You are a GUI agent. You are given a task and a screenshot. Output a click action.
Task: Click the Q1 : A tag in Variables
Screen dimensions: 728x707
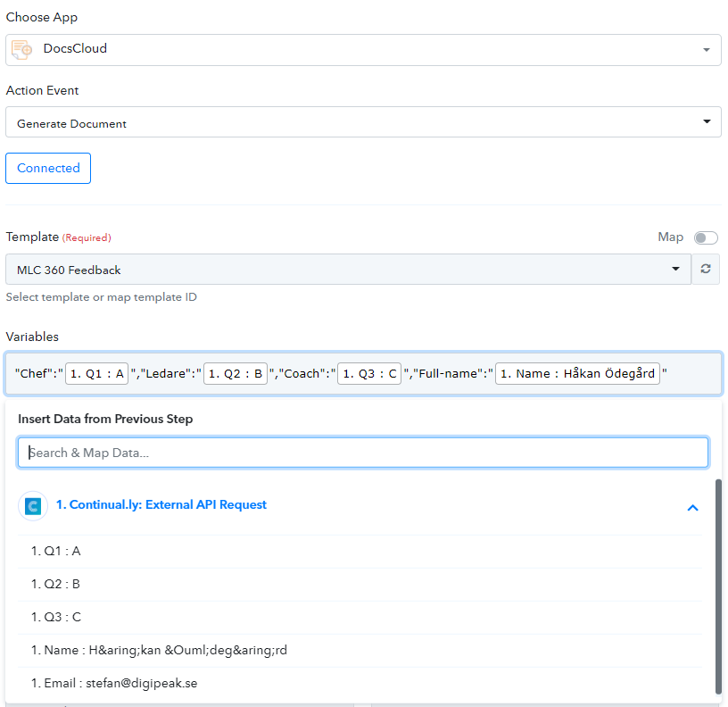[97, 374]
